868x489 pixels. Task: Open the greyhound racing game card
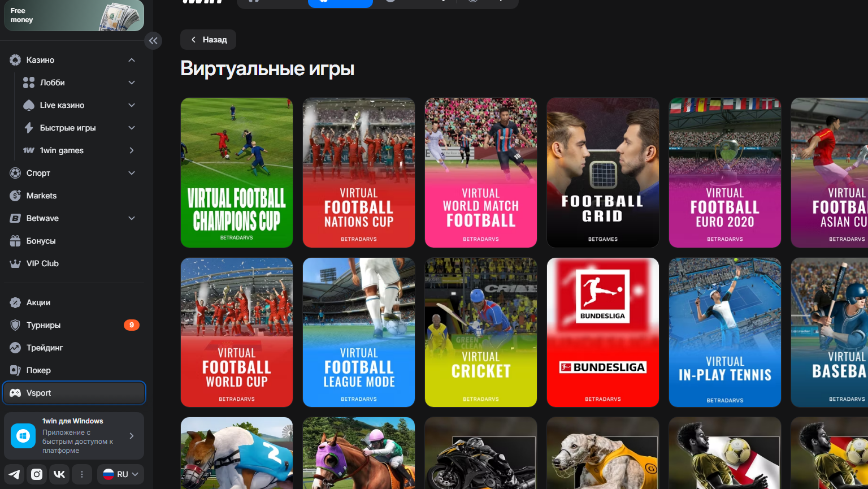coord(603,453)
